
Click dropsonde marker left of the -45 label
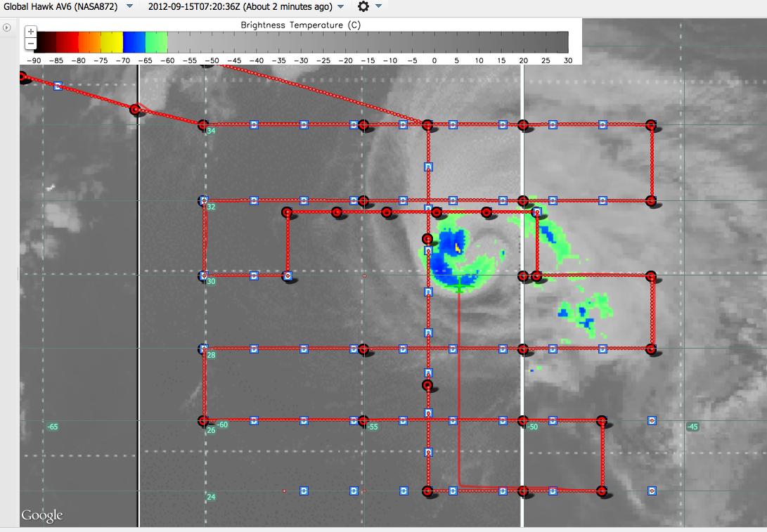click(x=652, y=420)
